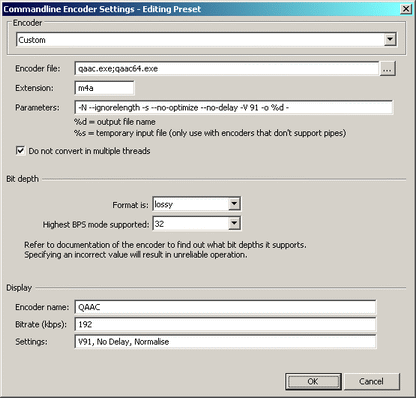
Task: Close the Commandline Encoder Settings window
Action: (x=406, y=9)
